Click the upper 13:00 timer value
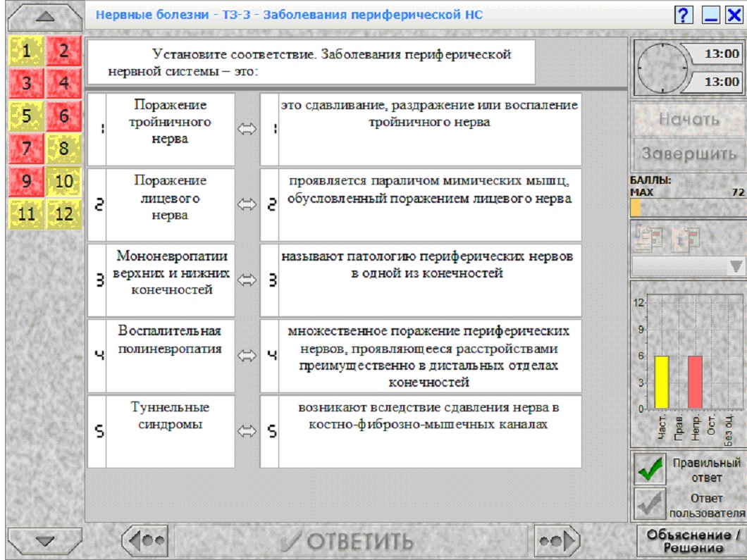Screen dimensions: 747x560 click(x=721, y=54)
